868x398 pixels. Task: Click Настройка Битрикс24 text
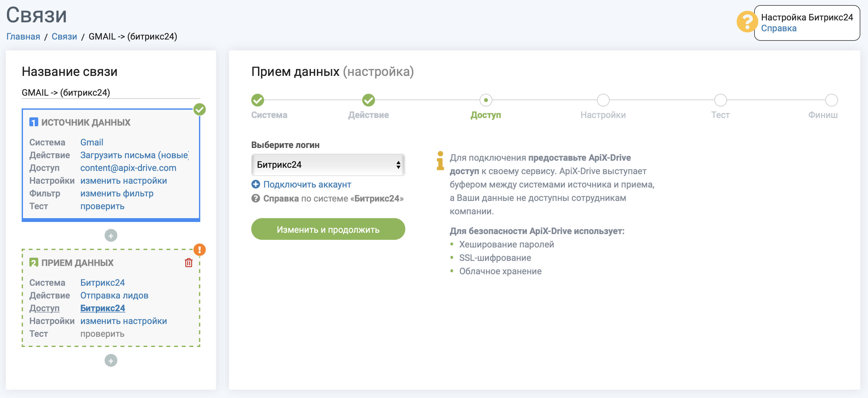tap(807, 17)
